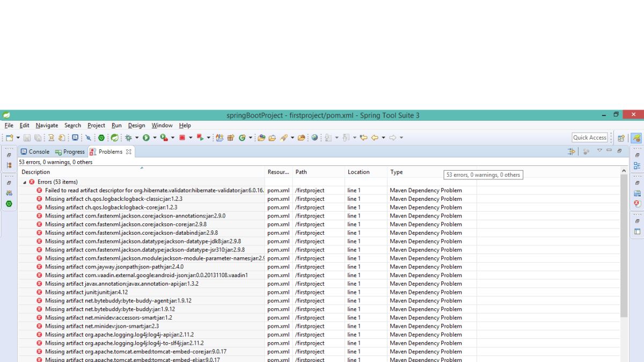Open the green Boot Dashboard power icon
This screenshot has height=362, width=644.
coord(101,138)
